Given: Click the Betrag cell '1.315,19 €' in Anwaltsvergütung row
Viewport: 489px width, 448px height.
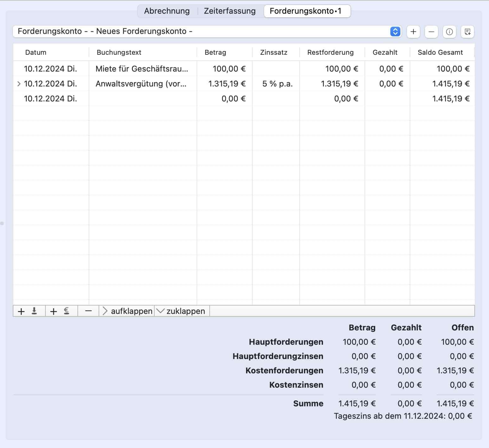Looking at the screenshot, I should click(x=227, y=84).
